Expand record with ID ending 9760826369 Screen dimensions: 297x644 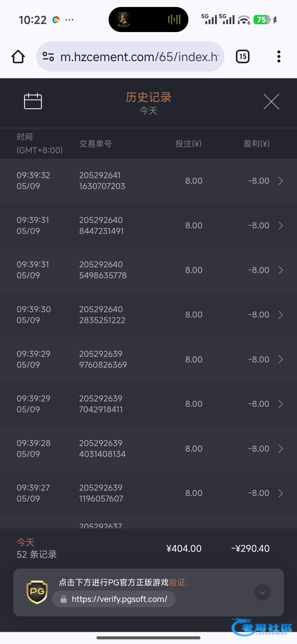[148, 359]
